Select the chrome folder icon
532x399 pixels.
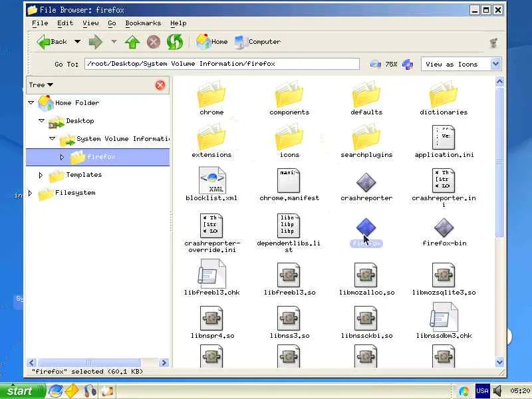coord(211,94)
